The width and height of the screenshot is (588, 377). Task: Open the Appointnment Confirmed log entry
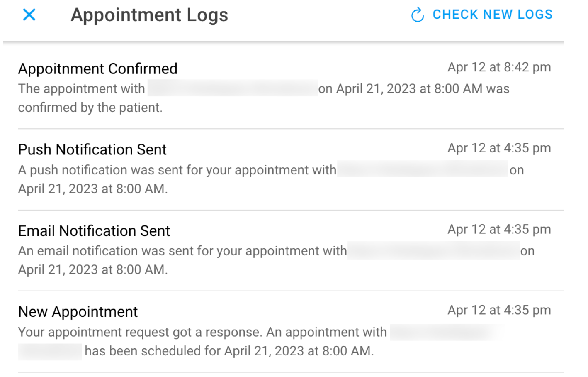pyautogui.click(x=97, y=69)
